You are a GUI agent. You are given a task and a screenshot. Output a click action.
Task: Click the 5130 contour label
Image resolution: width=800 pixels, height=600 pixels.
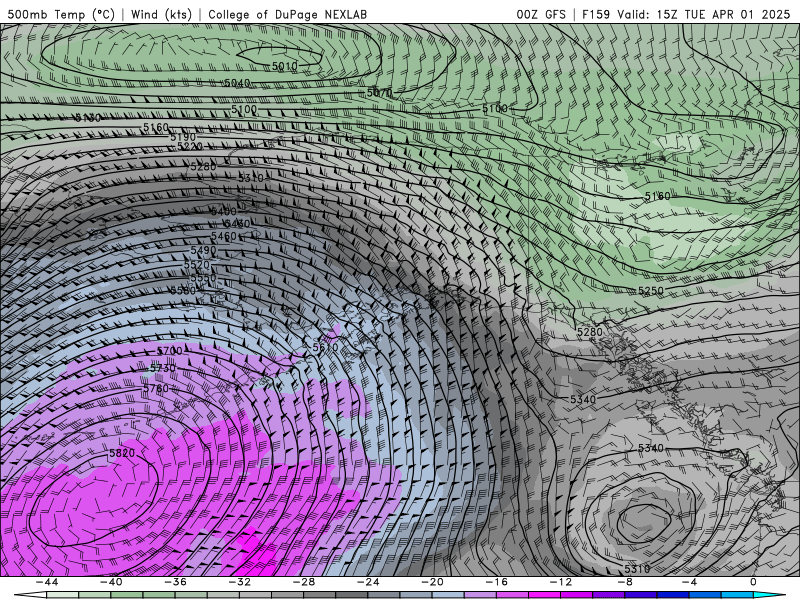[x=88, y=118]
